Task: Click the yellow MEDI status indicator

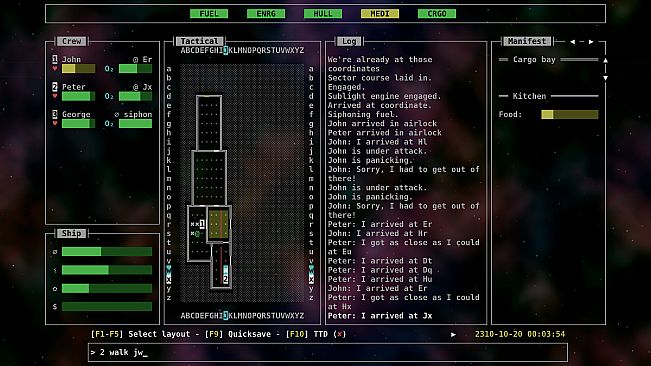Action: point(380,14)
